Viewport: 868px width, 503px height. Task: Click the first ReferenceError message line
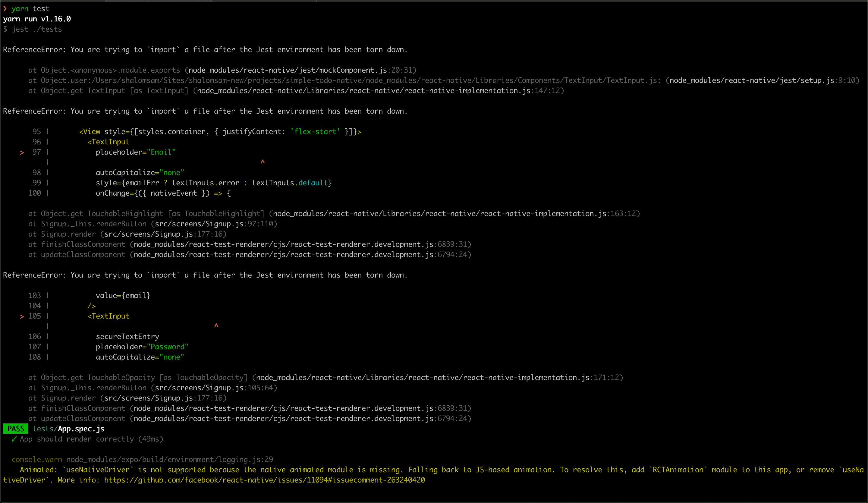click(x=205, y=50)
